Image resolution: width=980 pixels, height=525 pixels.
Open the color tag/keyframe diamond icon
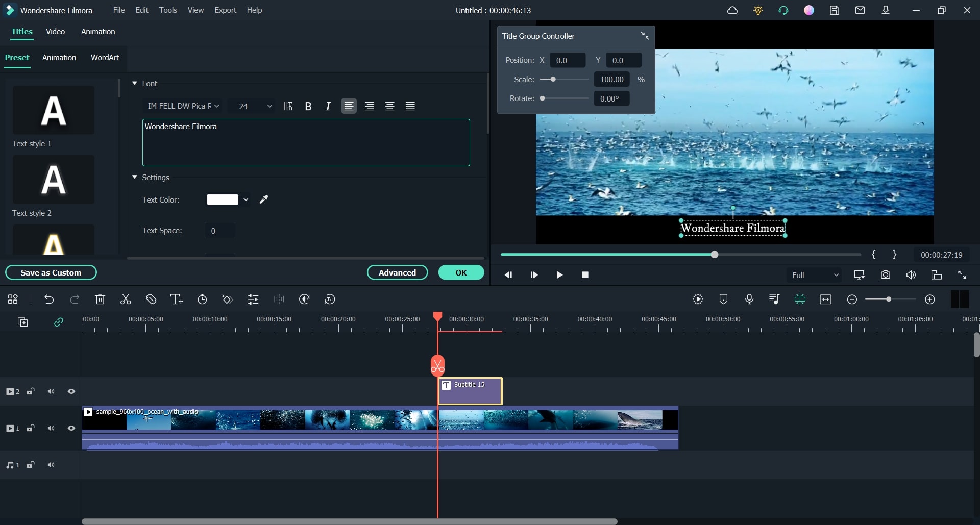pyautogui.click(x=228, y=299)
